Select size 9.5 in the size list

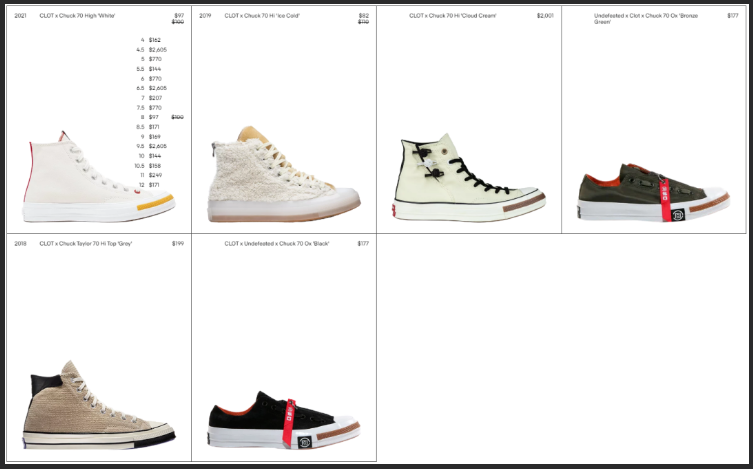click(150, 146)
